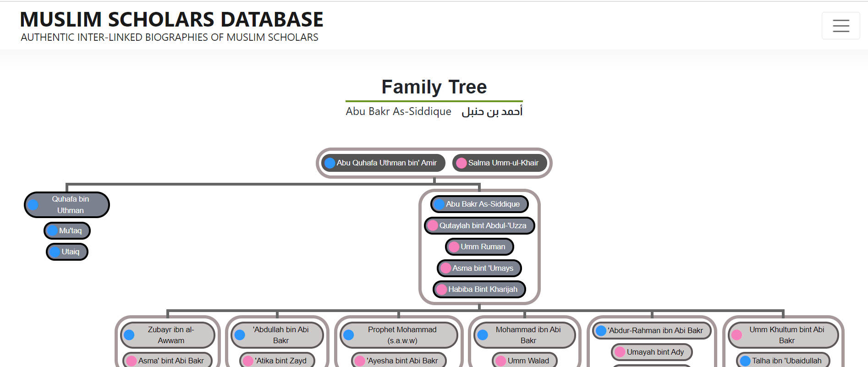Click blue marker next to Quhafa bin Uthman
The height and width of the screenshot is (367, 868).
click(x=33, y=205)
